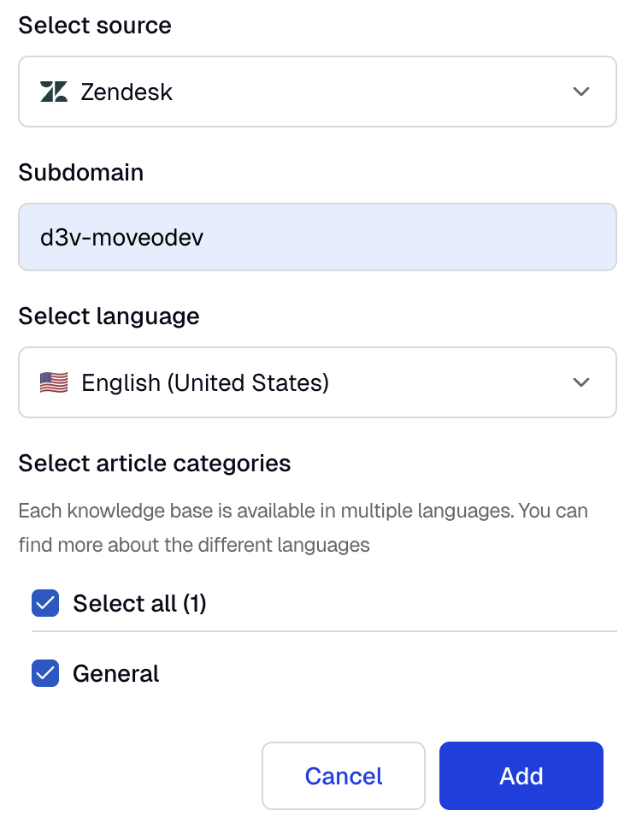Click the d3v-moveodev subdomain text

[x=121, y=237]
